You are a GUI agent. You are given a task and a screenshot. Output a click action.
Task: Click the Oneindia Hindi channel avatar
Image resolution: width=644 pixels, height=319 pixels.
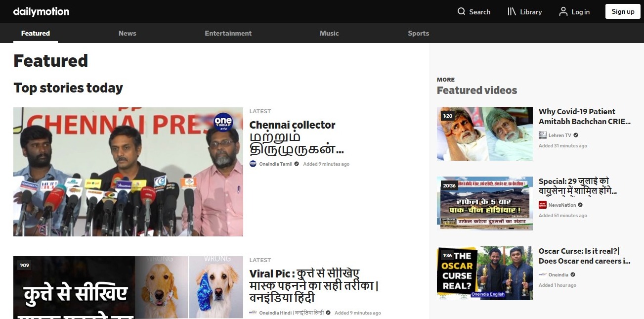[253, 313]
